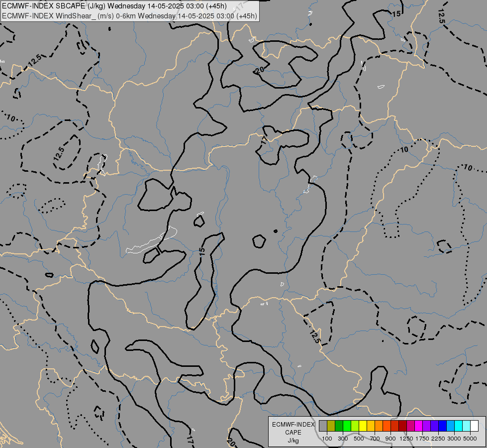Click the crimson-pink swatch right of 1250
Screen dimensions: 487x448
click(x=410, y=426)
